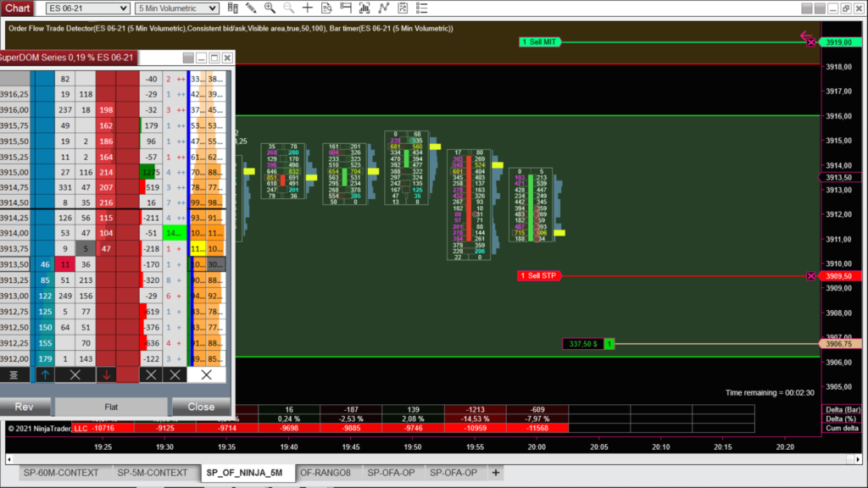Image resolution: width=868 pixels, height=488 pixels.
Task: Cancel buy orders X next to blue arrow
Action: click(75, 374)
